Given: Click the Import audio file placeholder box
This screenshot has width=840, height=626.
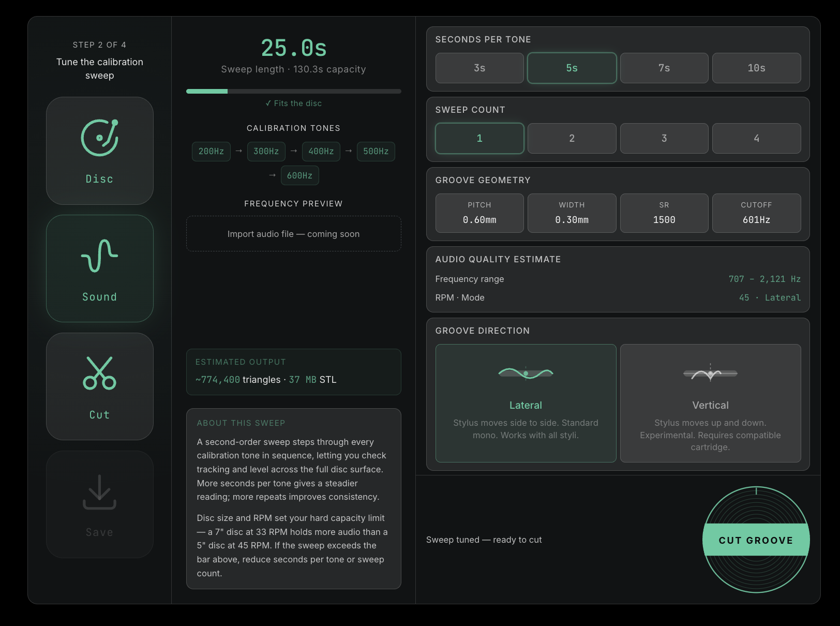Looking at the screenshot, I should coord(293,234).
